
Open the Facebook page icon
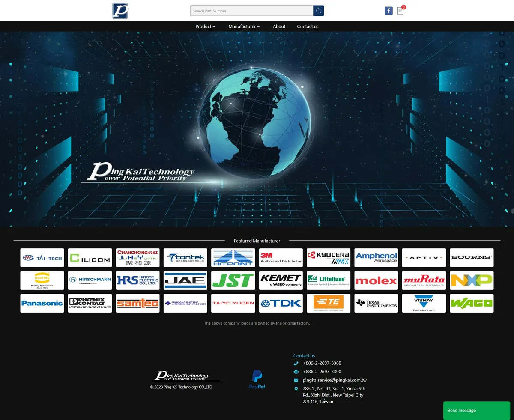[x=388, y=11]
